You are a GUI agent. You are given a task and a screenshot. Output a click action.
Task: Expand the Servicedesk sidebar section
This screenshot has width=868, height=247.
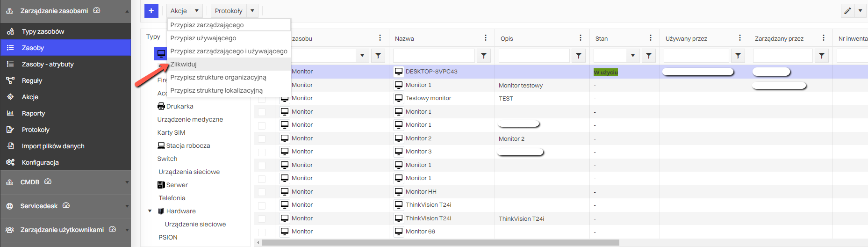click(127, 206)
